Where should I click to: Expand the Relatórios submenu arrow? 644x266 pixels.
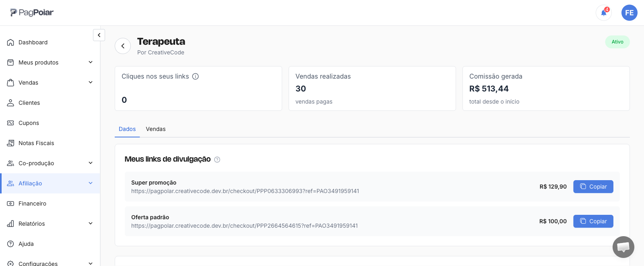[x=91, y=223]
